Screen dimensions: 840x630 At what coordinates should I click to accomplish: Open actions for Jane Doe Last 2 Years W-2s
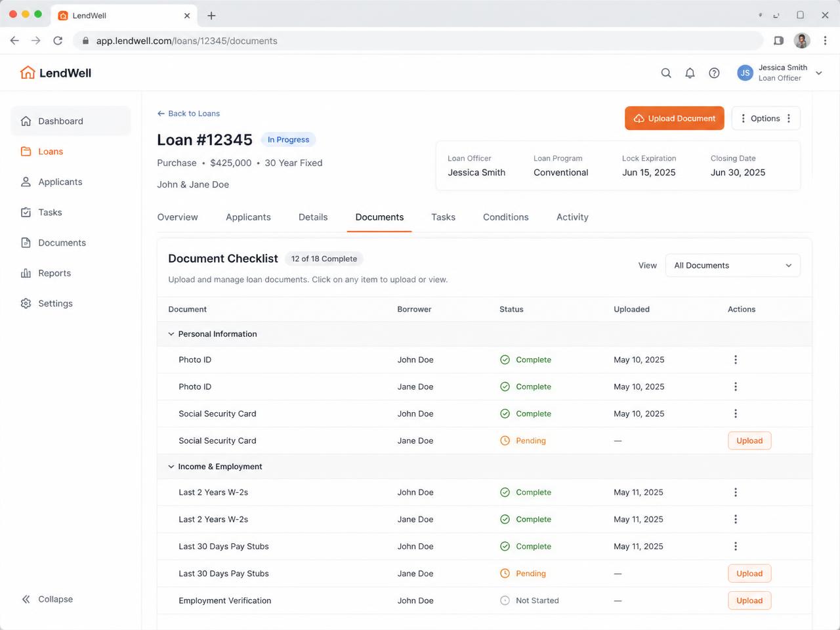[x=736, y=519]
